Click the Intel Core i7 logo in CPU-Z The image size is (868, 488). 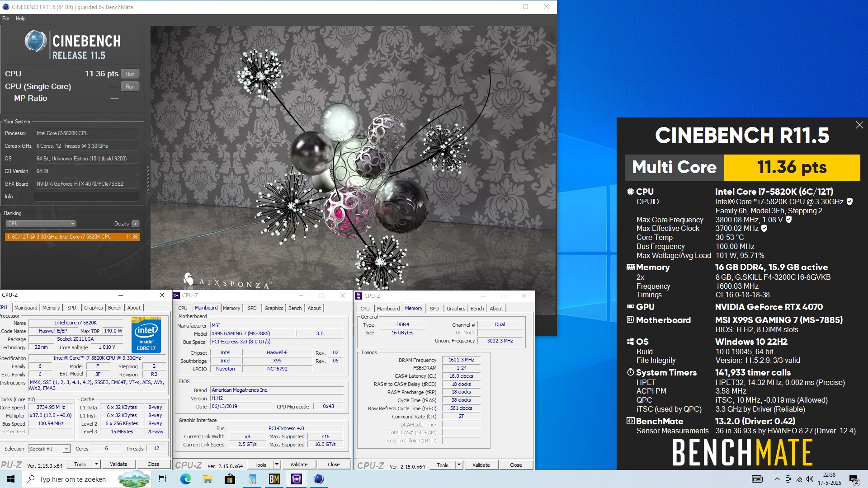[146, 335]
